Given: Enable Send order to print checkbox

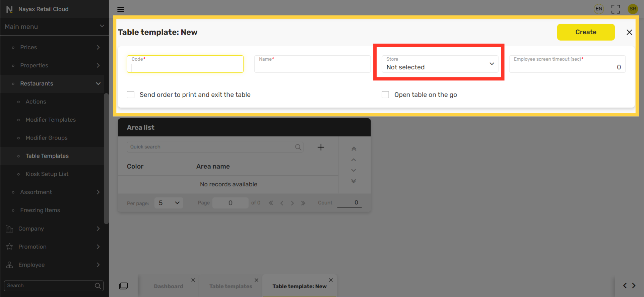Looking at the screenshot, I should pos(131,95).
